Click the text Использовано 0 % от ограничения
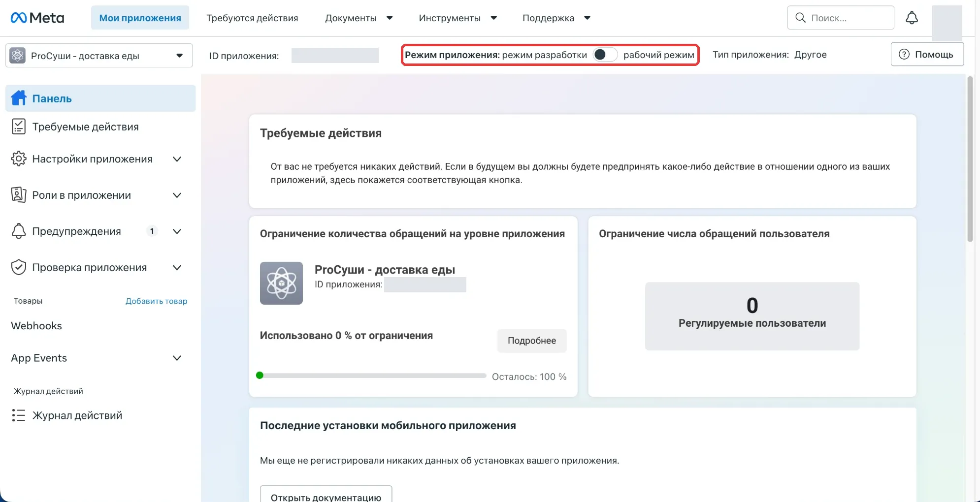The width and height of the screenshot is (980, 502). (x=346, y=336)
